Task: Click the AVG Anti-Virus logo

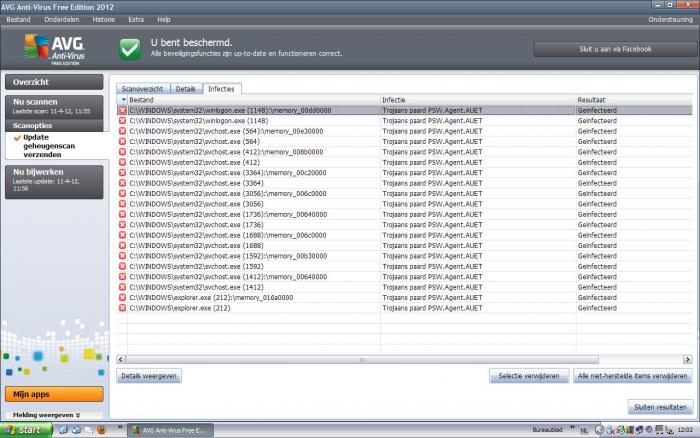Action: pyautogui.click(x=54, y=50)
